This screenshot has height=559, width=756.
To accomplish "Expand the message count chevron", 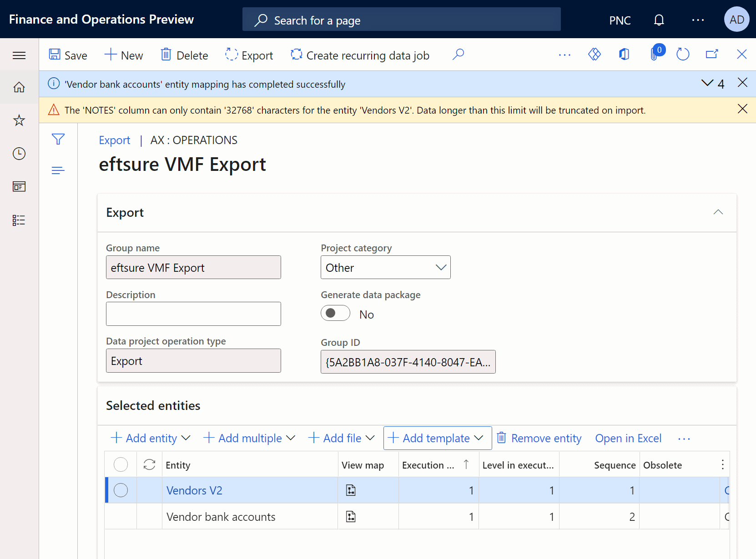I will (707, 83).
